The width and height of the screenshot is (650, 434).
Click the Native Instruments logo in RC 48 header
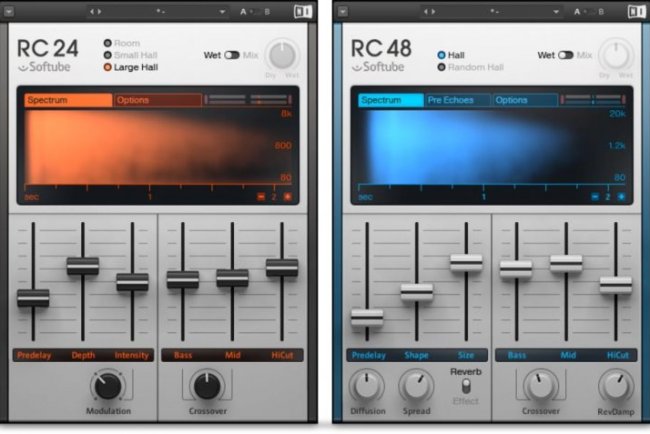tap(636, 12)
